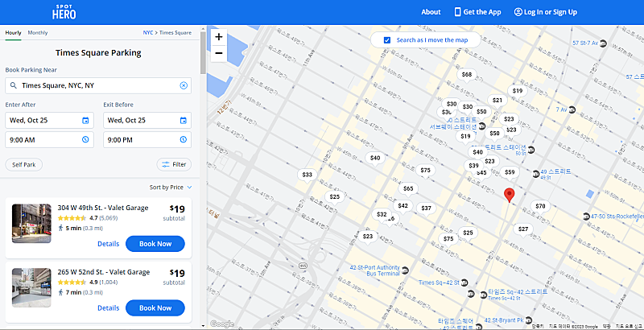644x330 pixels.
Task: View Details for 265 W 52nd St.
Action: tap(109, 307)
